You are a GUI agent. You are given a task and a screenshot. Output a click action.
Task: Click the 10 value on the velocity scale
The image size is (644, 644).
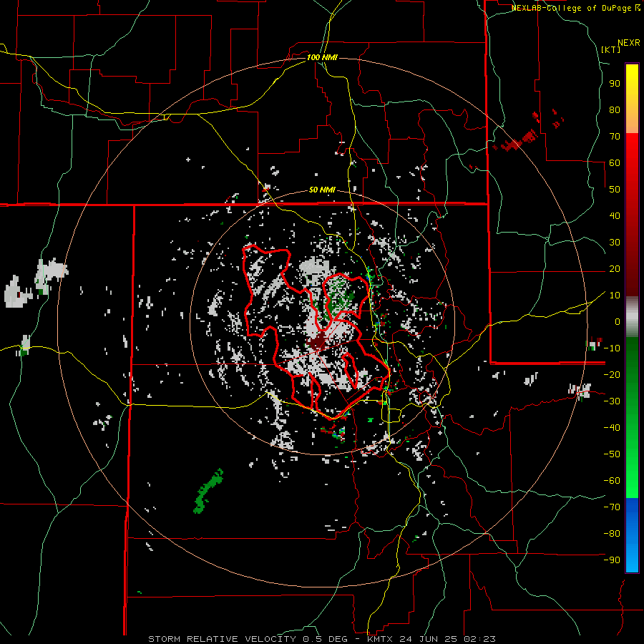[x=615, y=296]
